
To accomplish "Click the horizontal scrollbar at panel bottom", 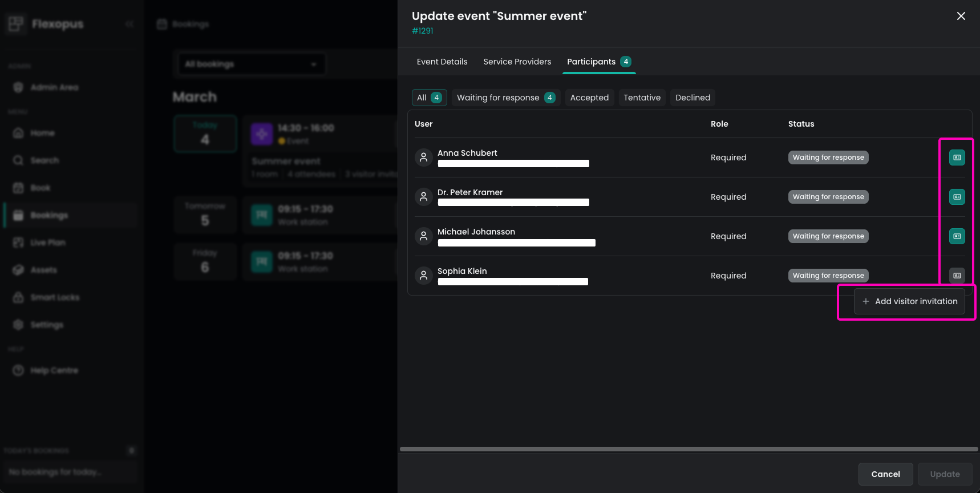I will 689,449.
